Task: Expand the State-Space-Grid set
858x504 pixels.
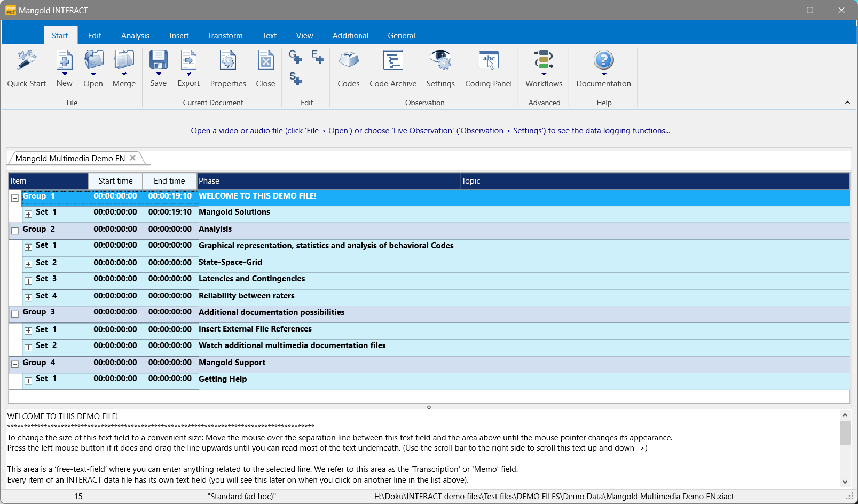Action: coord(28,264)
